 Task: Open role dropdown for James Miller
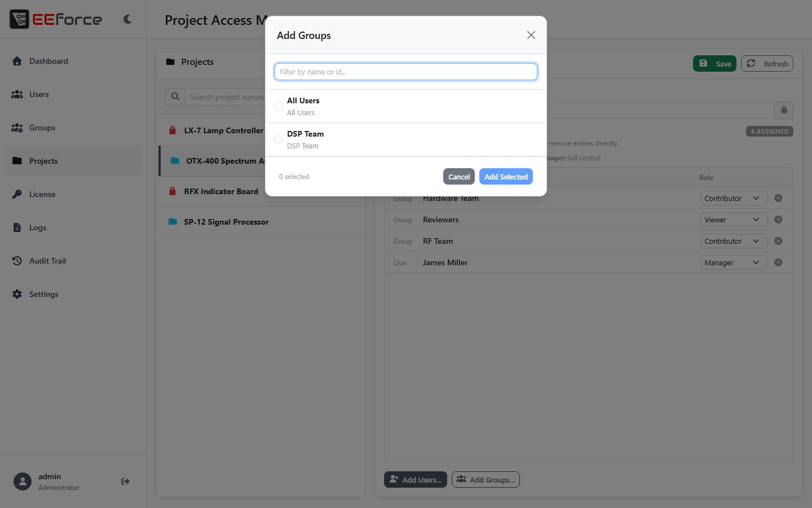[734, 262]
